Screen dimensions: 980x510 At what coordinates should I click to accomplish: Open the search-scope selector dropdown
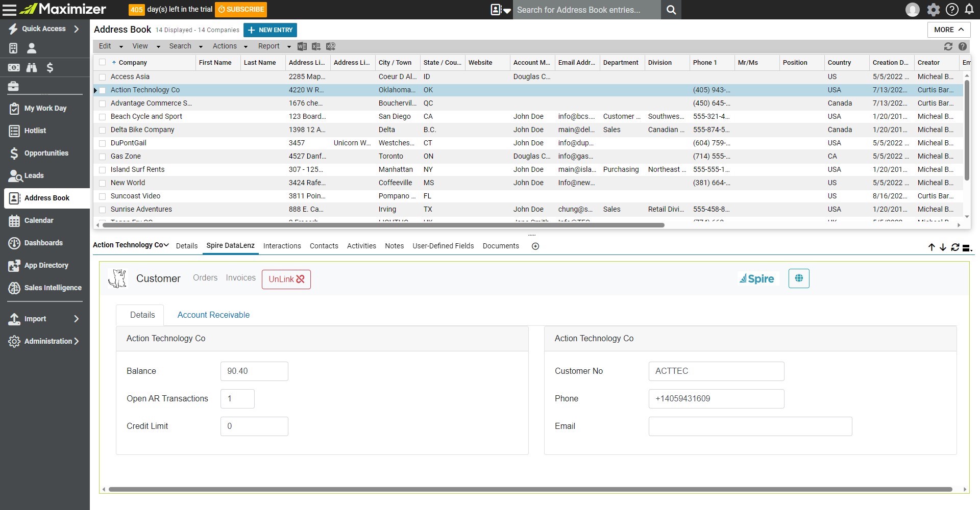click(x=501, y=10)
